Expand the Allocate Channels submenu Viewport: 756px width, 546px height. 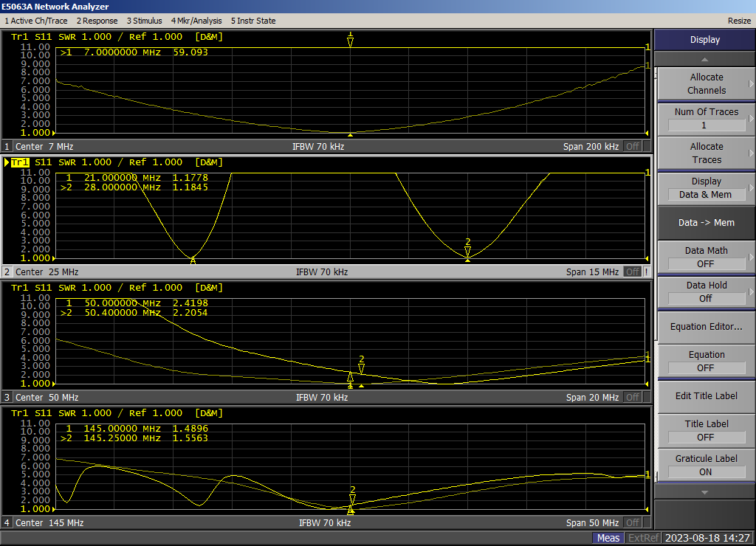click(705, 83)
